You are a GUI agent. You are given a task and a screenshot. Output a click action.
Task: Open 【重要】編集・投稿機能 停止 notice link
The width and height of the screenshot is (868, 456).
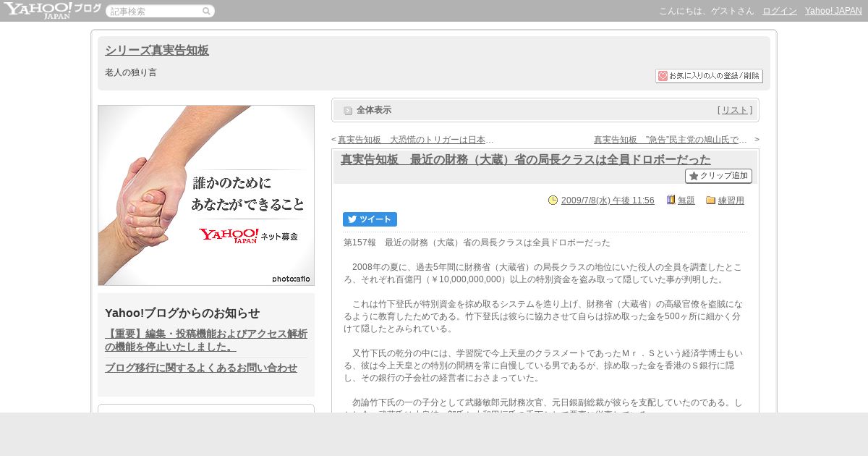click(x=206, y=340)
